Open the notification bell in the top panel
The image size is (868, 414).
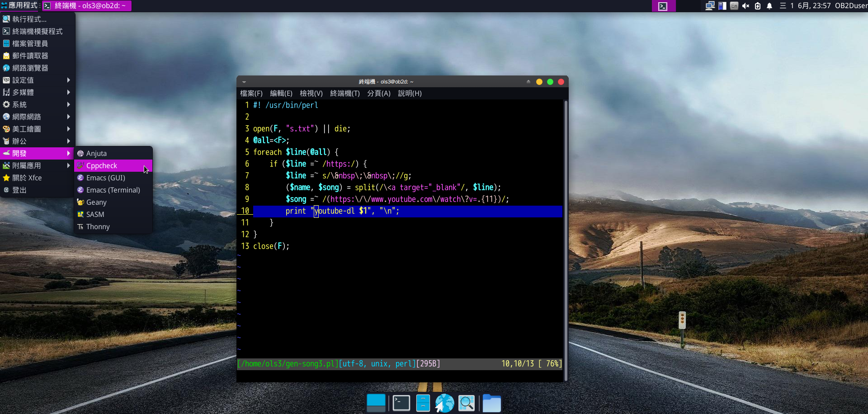point(769,6)
